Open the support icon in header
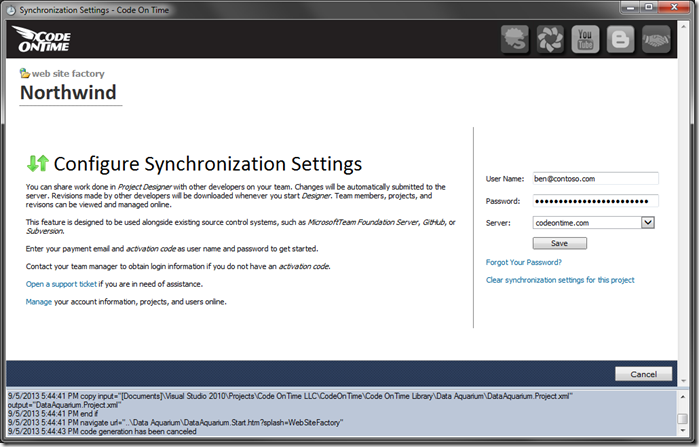Image resolution: width=699 pixels, height=447 pixels. 515,39
